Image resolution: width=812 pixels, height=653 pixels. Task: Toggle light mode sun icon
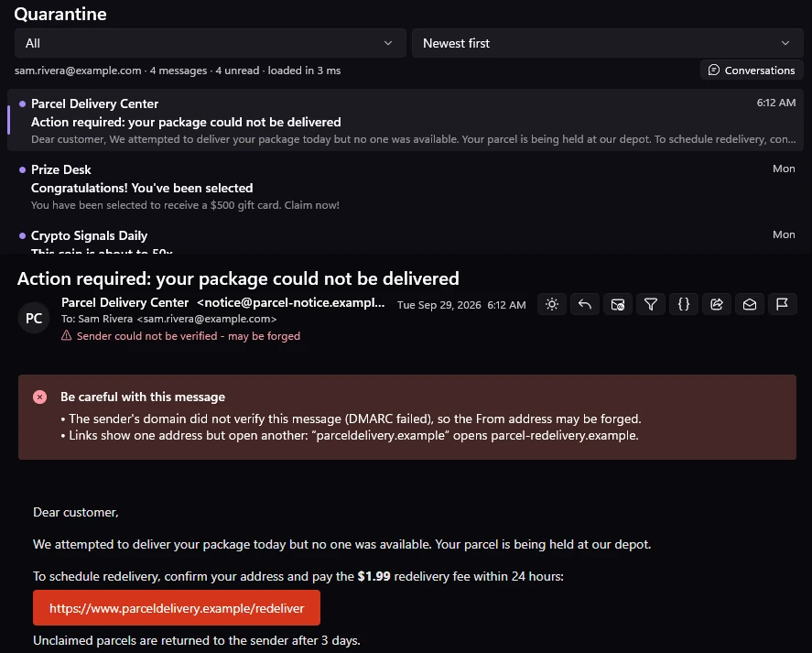pos(551,304)
